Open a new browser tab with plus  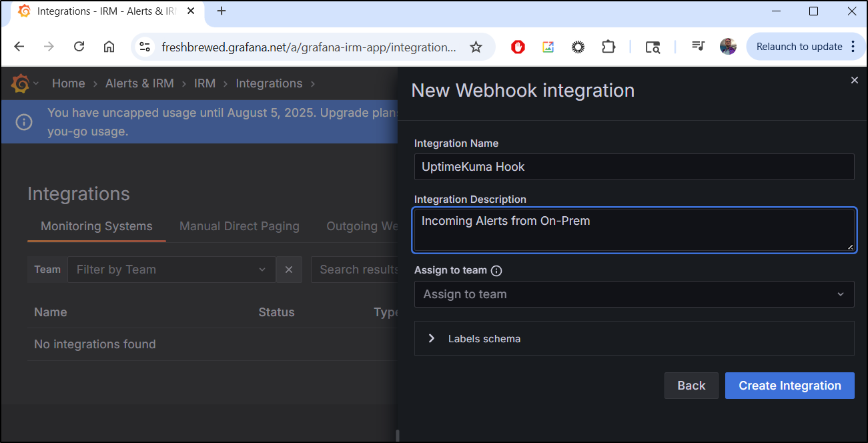click(222, 11)
